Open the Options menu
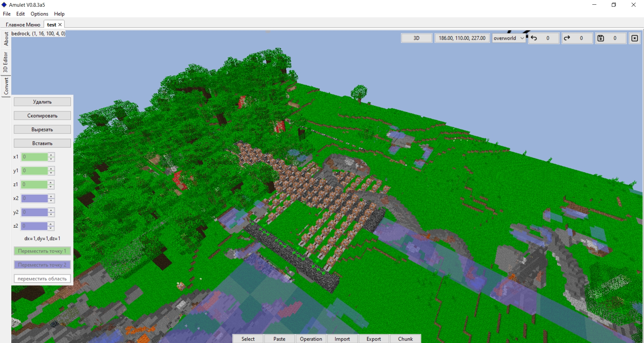Image resolution: width=644 pixels, height=343 pixels. 39,14
